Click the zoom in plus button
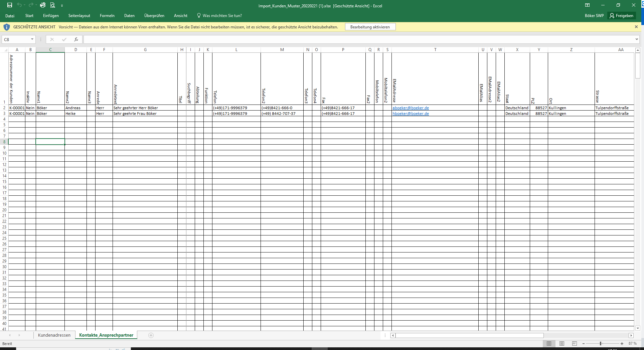This screenshot has height=350, width=644. (x=622, y=343)
